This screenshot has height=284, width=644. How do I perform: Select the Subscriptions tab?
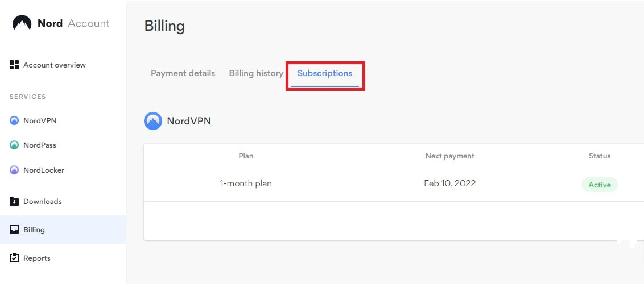[x=325, y=73]
